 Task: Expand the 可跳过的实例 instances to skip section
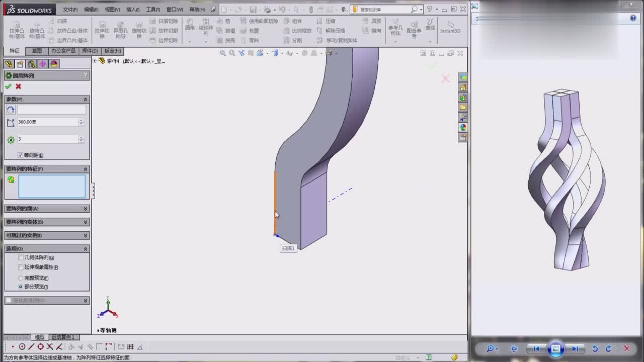[86, 235]
